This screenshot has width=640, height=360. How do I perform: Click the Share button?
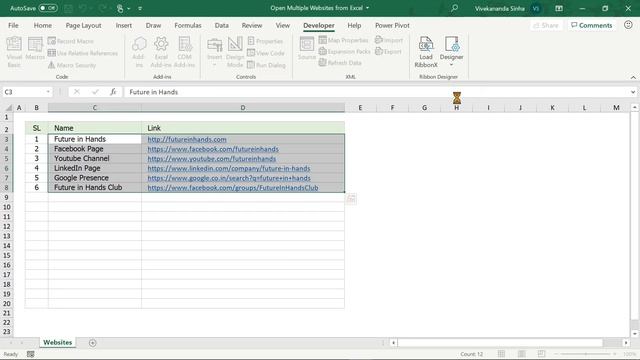click(x=546, y=25)
